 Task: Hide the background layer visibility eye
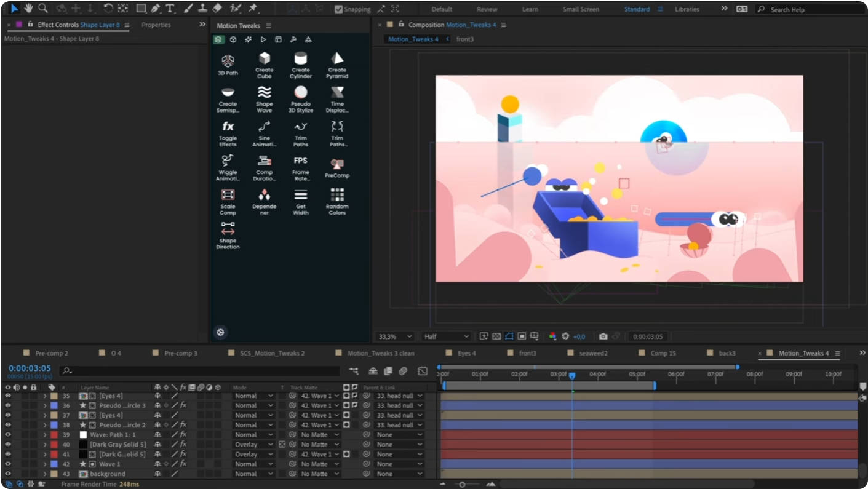(x=7, y=474)
